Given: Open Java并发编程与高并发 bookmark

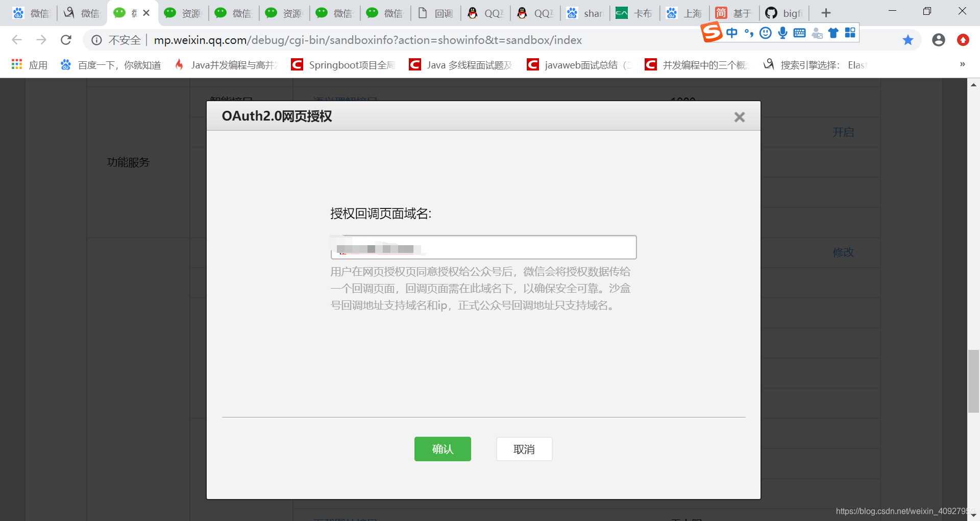Looking at the screenshot, I should coord(226,65).
